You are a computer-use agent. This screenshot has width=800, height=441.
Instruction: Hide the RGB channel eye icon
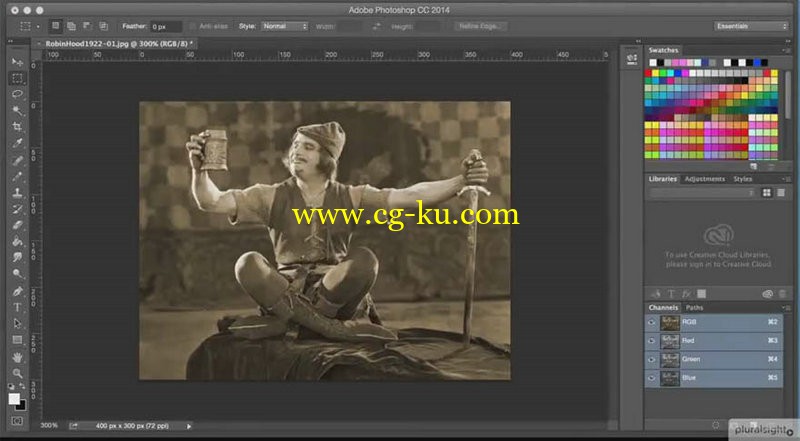click(x=652, y=322)
